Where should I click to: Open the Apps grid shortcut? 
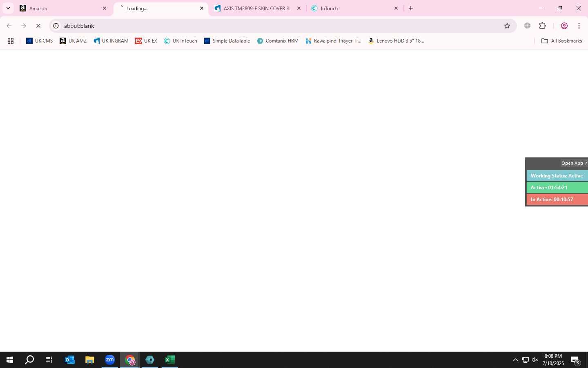pyautogui.click(x=11, y=41)
